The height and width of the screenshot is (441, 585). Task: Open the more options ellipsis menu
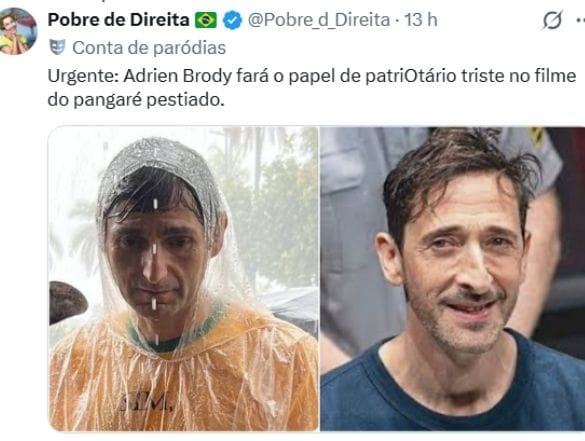coord(580,21)
